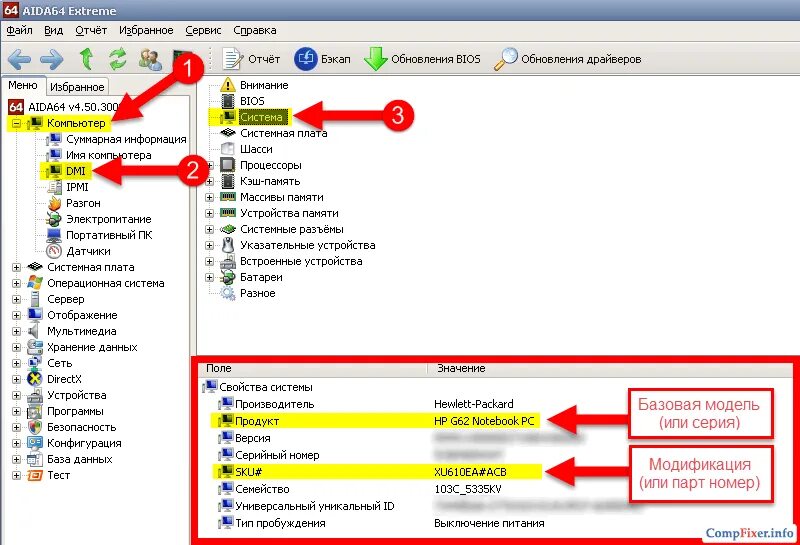Click the Back navigation arrow
The image size is (800, 545).
[x=19, y=60]
